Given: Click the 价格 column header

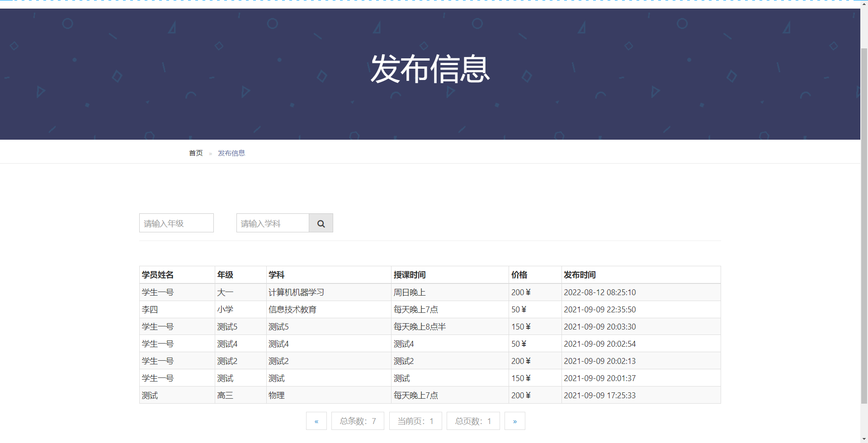Looking at the screenshot, I should (x=520, y=274).
